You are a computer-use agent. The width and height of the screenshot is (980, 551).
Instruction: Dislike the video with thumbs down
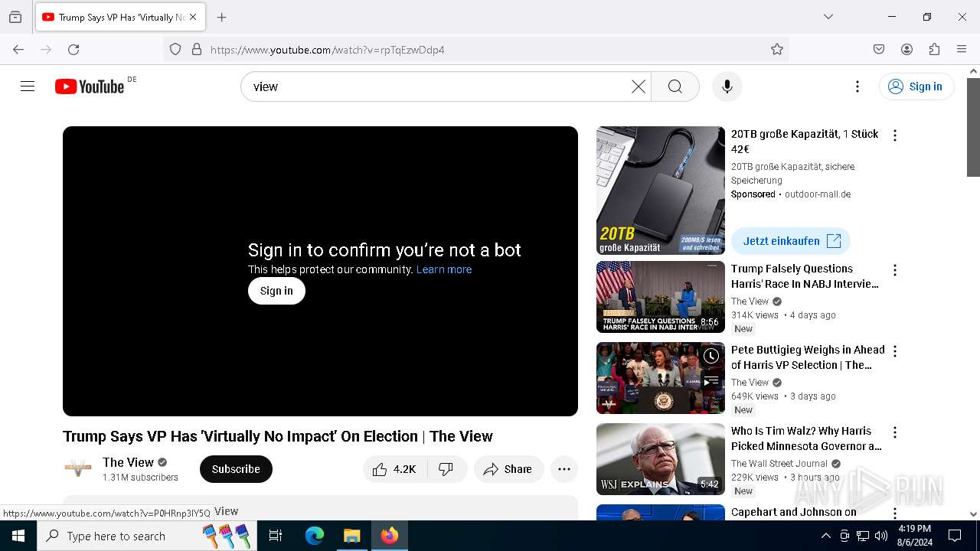446,469
